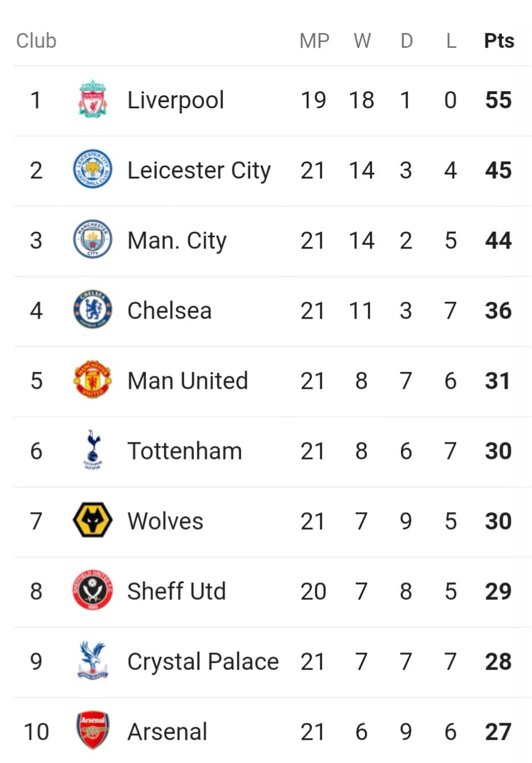532x763 pixels.
Task: Click the Arsenal team name
Action: 167,731
